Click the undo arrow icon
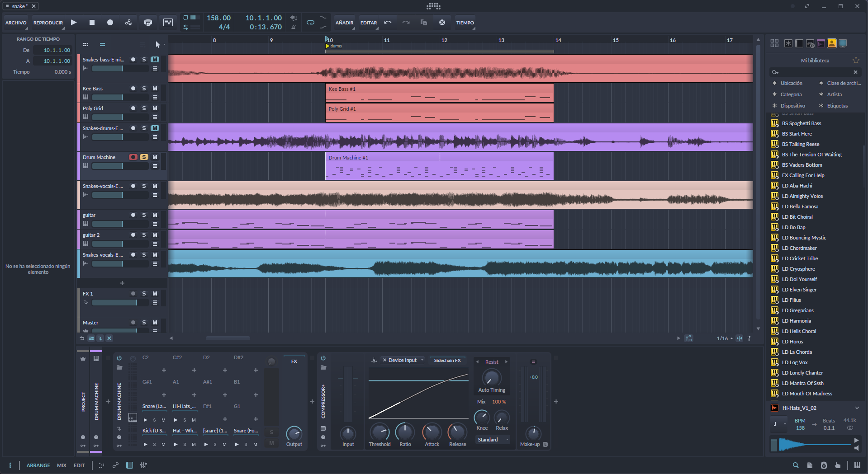 tap(388, 23)
